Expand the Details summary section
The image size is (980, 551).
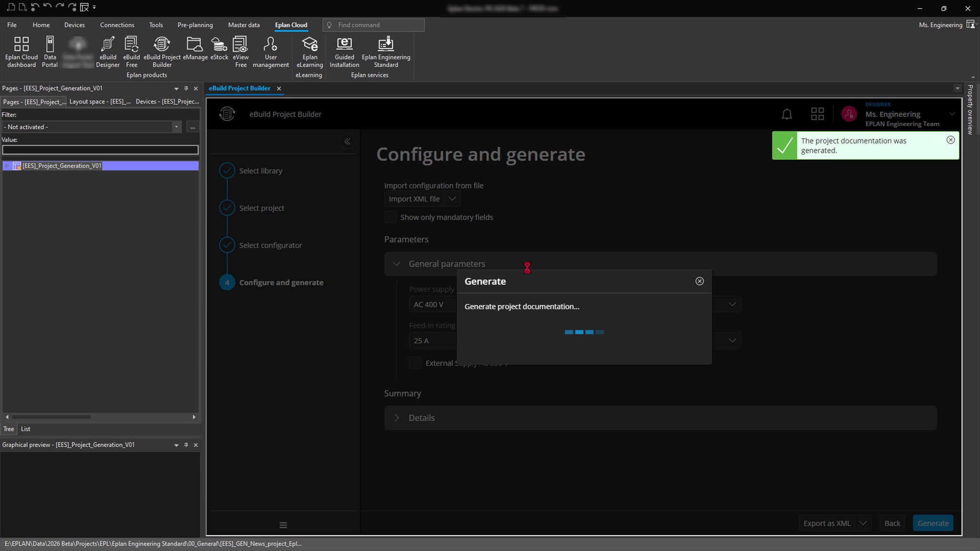click(x=397, y=418)
